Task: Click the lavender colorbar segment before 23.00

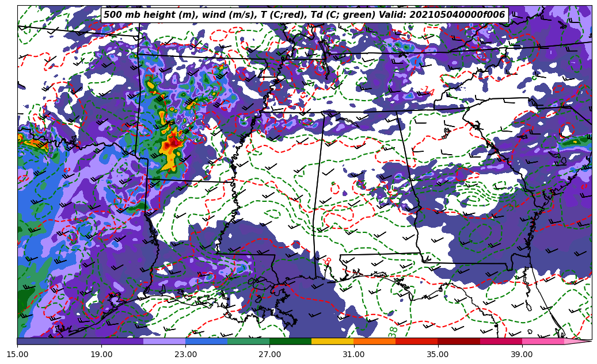Action: [x=165, y=341]
